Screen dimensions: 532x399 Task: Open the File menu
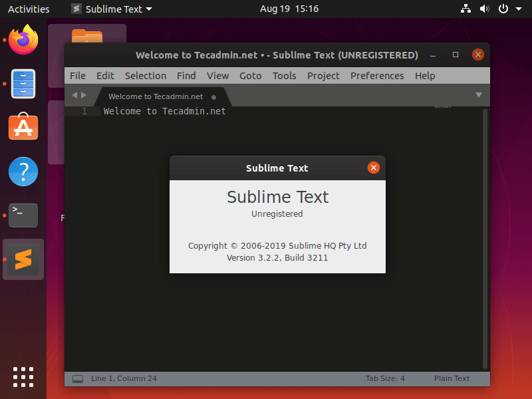click(78, 76)
